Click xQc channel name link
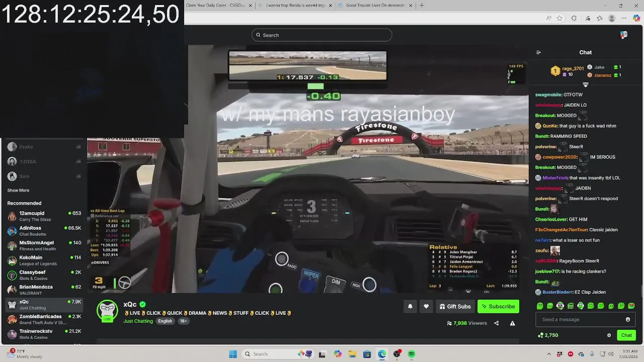The image size is (644, 362). 130,304
